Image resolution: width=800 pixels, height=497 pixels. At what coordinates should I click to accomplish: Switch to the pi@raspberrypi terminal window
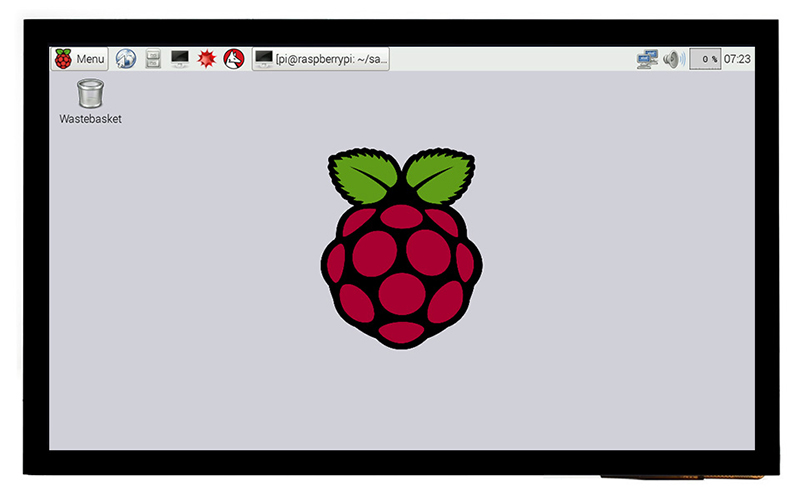coord(321,59)
